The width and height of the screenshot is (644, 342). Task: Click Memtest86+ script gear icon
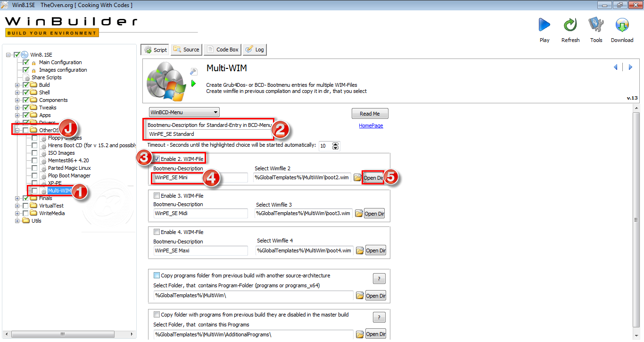coord(43,160)
